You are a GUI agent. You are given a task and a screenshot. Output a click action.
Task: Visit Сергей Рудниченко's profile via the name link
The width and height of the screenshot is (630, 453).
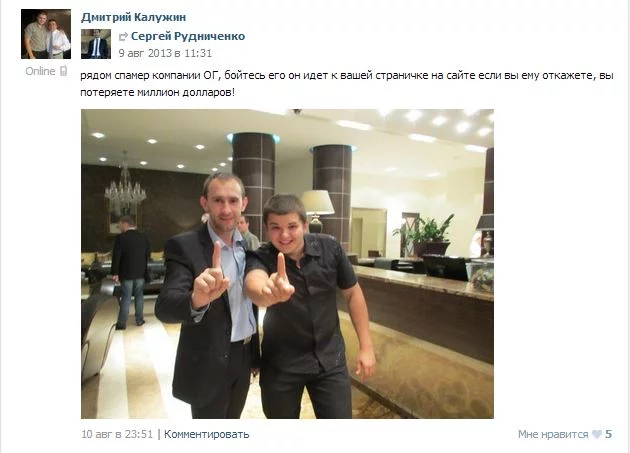coord(188,36)
